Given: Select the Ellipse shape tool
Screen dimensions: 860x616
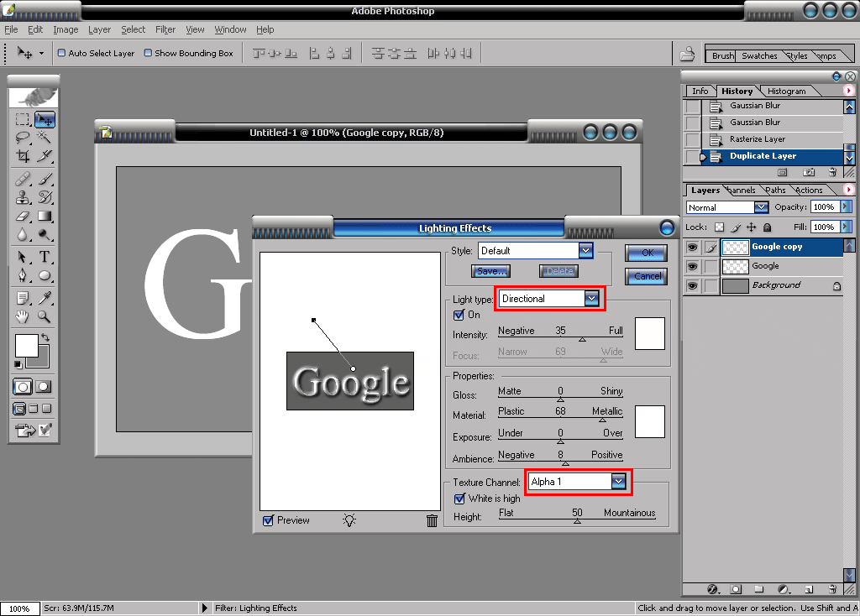Looking at the screenshot, I should pos(45,275).
